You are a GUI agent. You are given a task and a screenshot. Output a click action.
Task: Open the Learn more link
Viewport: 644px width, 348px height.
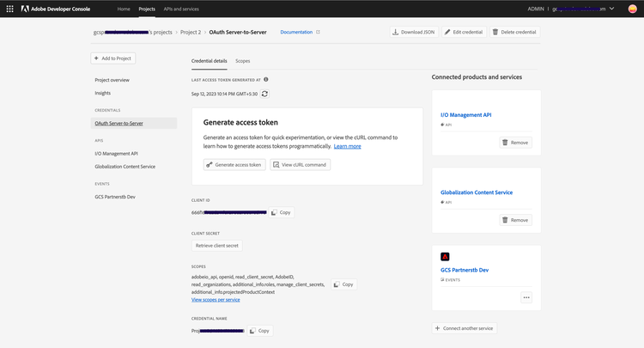point(348,146)
